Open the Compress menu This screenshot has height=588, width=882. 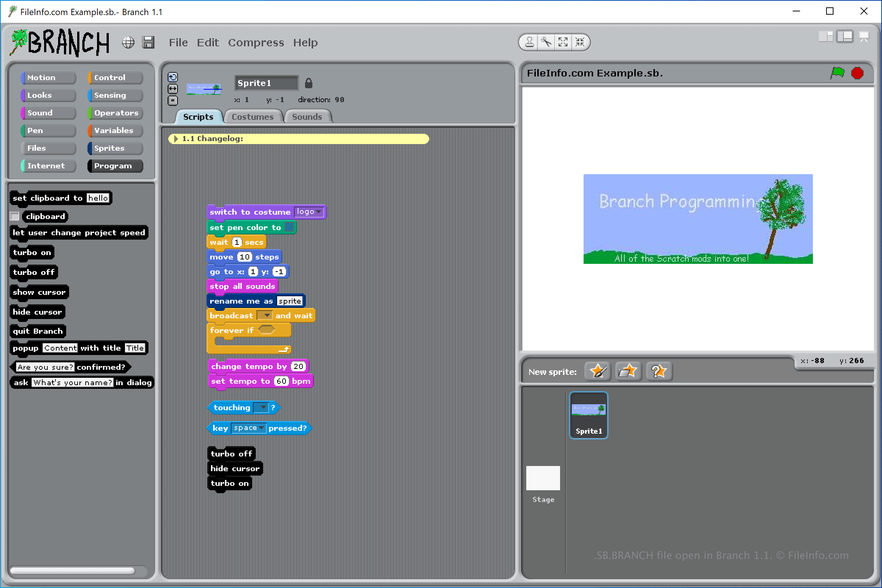[x=256, y=43]
